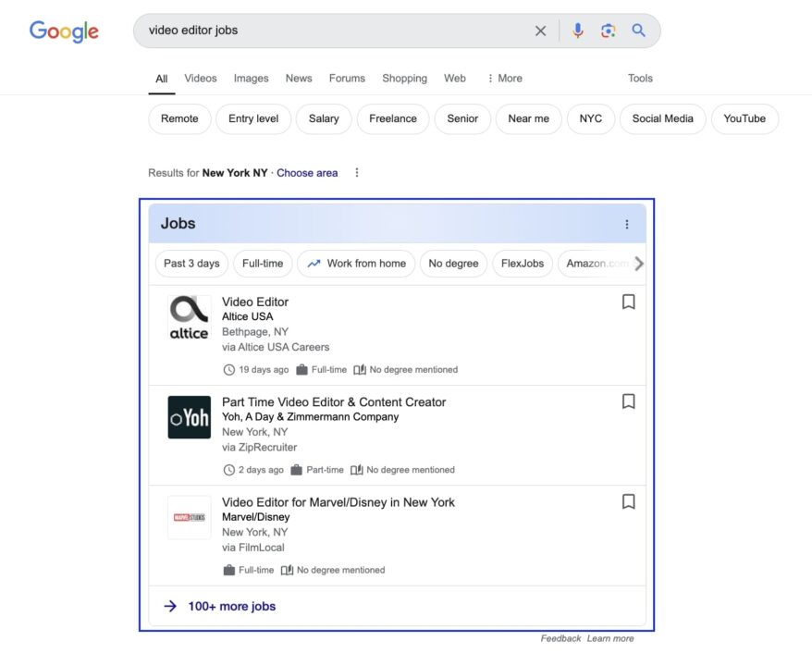Filter jobs by Amazon.com source
The height and width of the screenshot is (666, 812).
(x=596, y=264)
